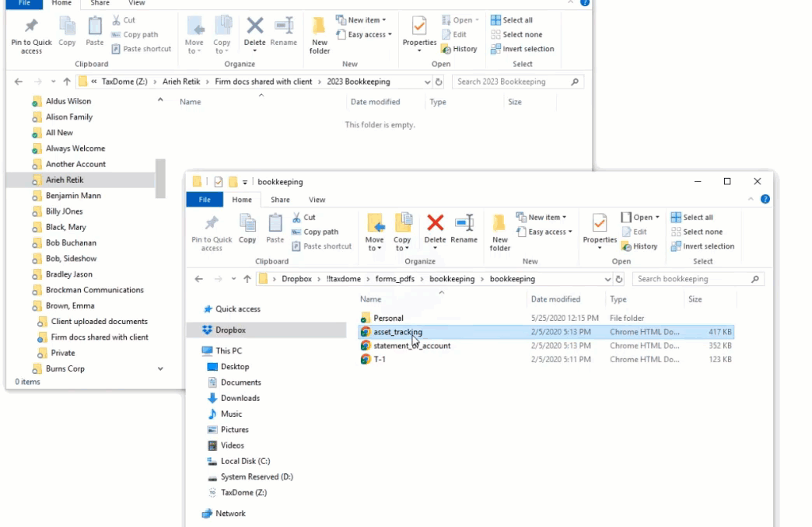Select Dropbox in navigation pane
The height and width of the screenshot is (527, 812).
(230, 330)
